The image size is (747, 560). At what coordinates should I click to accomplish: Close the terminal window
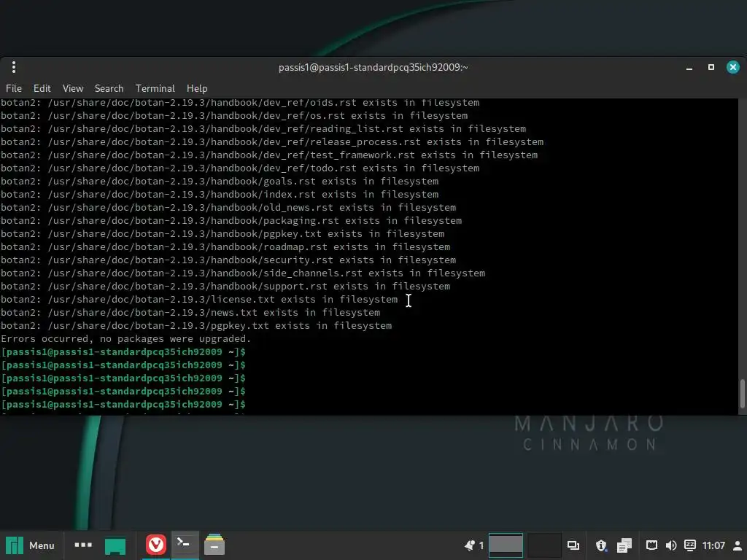coord(732,67)
